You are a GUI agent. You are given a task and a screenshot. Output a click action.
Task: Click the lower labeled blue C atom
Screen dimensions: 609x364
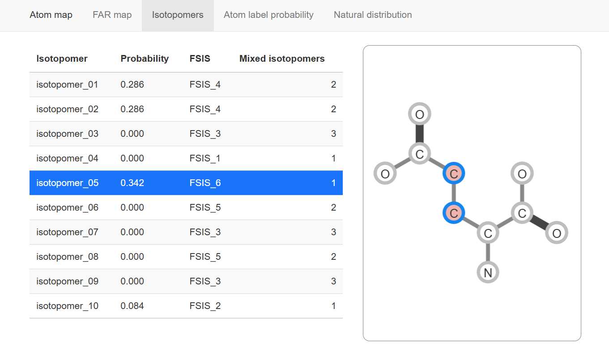454,213
